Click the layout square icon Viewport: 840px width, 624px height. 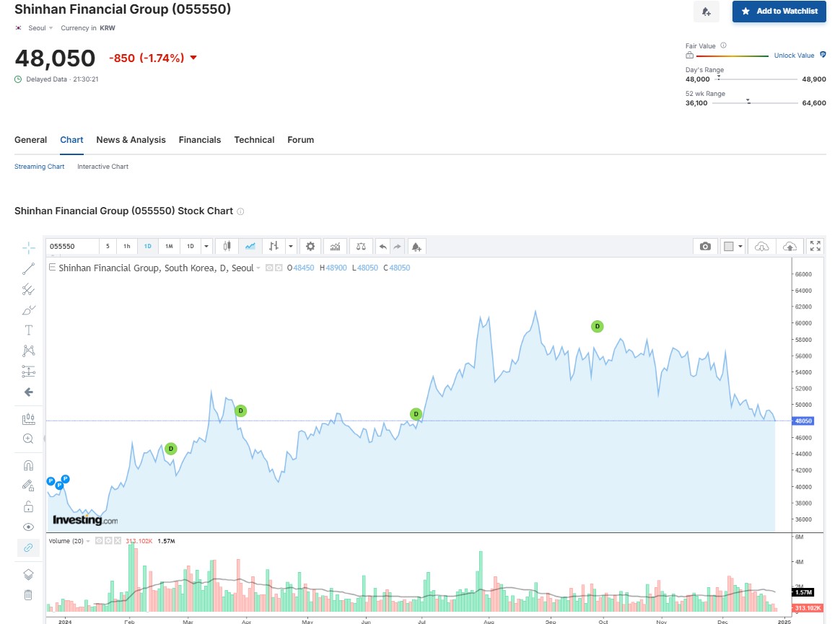click(729, 247)
